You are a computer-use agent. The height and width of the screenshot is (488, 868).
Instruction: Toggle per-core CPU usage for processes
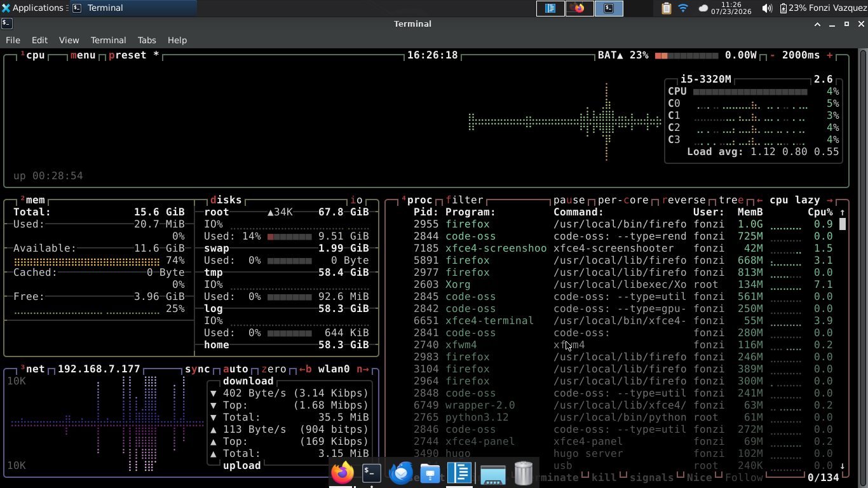click(x=623, y=200)
